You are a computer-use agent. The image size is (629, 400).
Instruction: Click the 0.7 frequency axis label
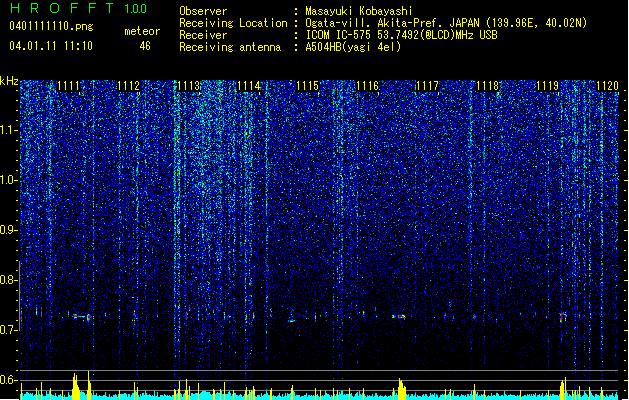[x=9, y=330]
